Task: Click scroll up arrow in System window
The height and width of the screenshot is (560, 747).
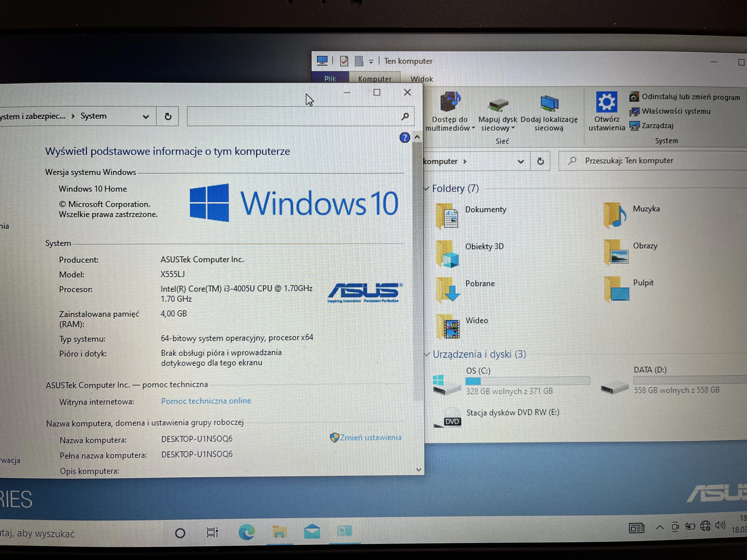Action: tap(417, 137)
